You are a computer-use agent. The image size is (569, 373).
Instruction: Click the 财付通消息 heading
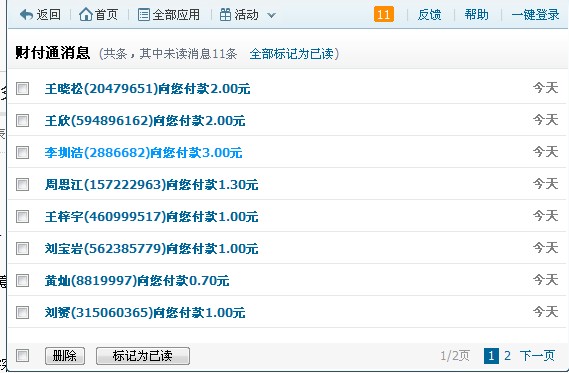pos(53,53)
